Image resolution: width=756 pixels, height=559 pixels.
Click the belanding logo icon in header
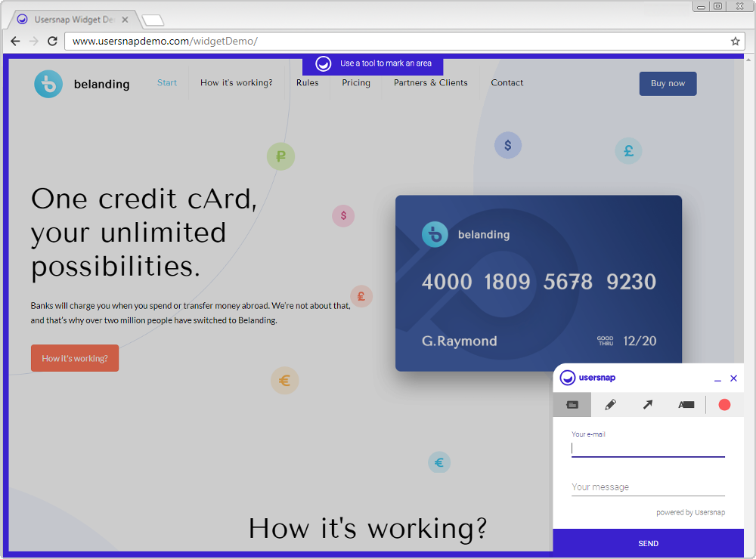(x=48, y=84)
